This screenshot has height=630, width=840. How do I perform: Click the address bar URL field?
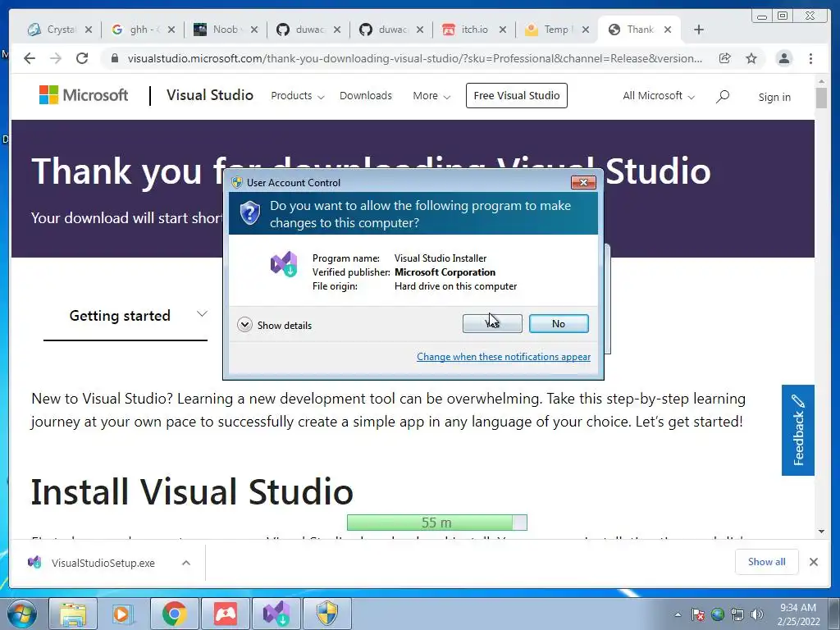tap(414, 58)
